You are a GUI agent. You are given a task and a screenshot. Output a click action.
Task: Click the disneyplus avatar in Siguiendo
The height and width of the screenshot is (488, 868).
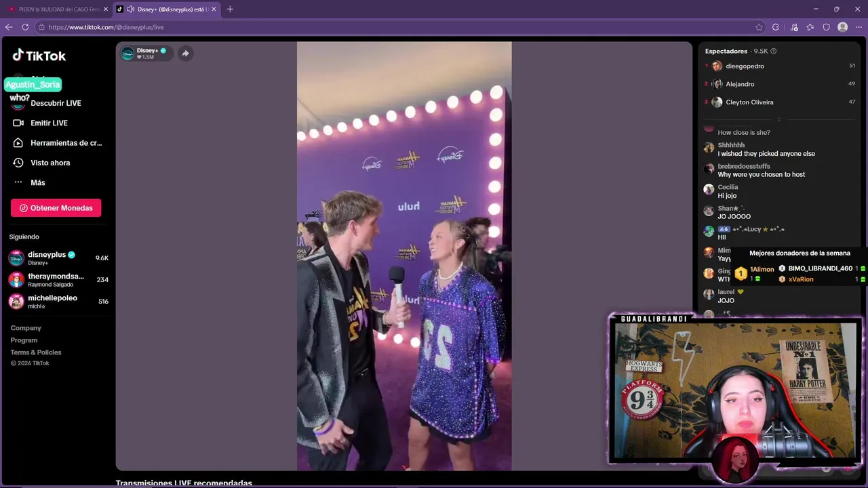[16, 258]
